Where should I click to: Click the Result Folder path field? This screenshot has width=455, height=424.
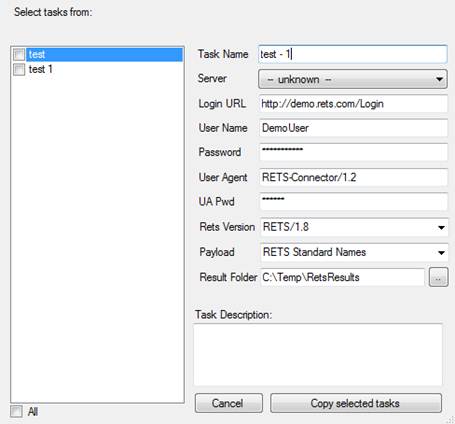tap(342, 277)
